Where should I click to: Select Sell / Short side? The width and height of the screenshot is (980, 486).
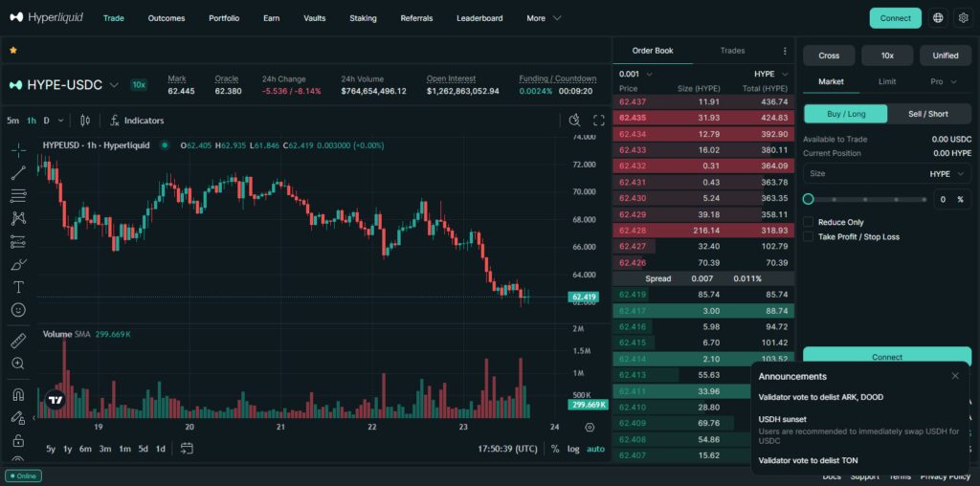click(928, 114)
